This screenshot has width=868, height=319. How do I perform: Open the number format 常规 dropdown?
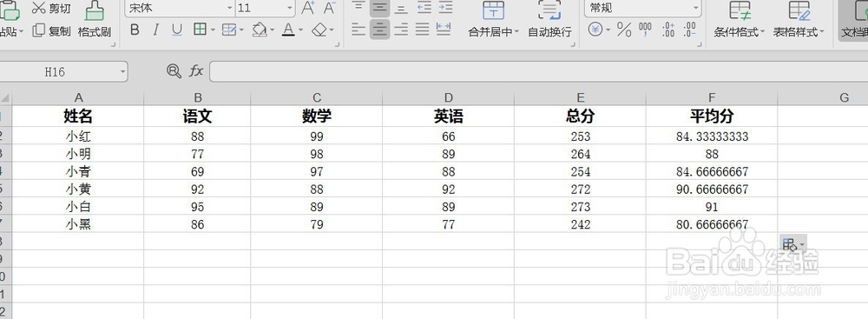pos(696,8)
